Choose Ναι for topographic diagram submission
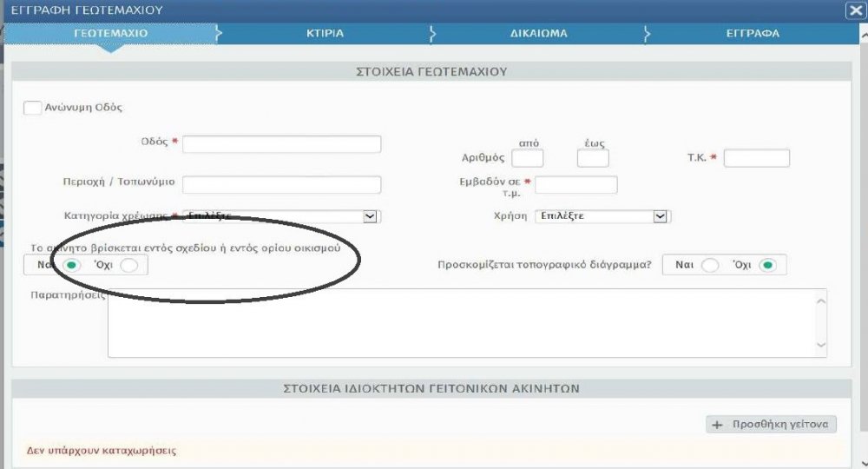The width and height of the screenshot is (868, 469). [x=710, y=265]
